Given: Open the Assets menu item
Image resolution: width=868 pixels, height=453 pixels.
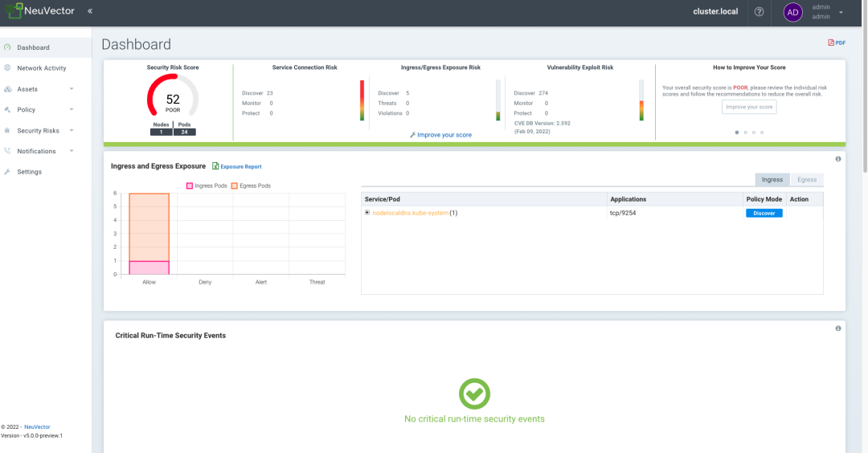Looking at the screenshot, I should (27, 89).
